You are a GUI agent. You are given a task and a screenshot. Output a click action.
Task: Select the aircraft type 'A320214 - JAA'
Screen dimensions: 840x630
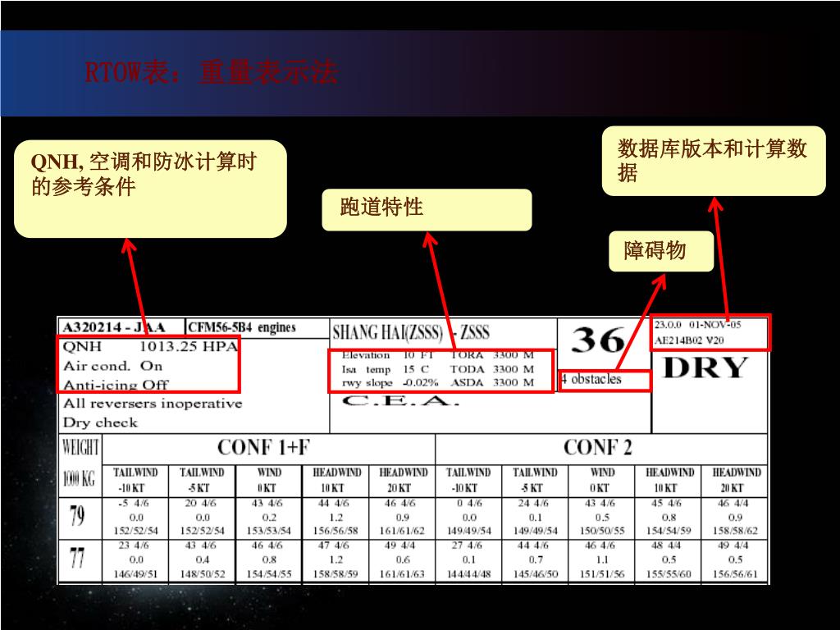[x=114, y=327]
